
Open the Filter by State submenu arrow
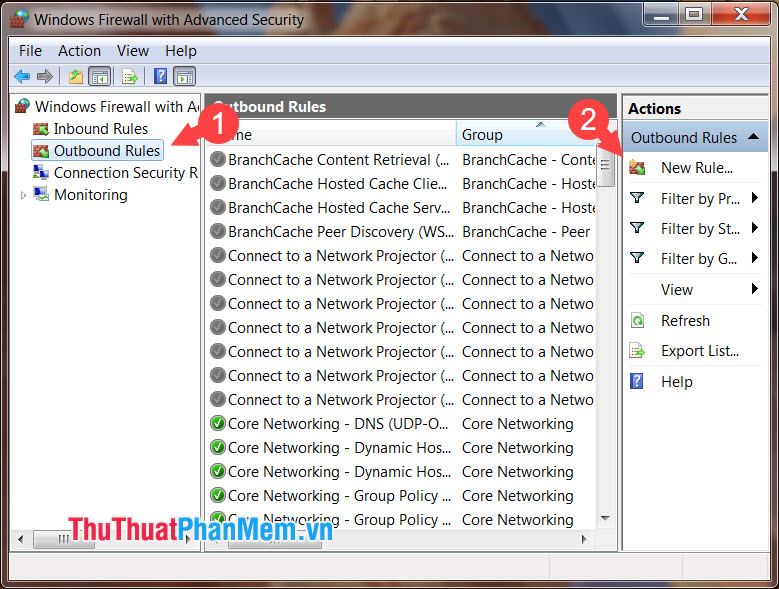click(755, 228)
